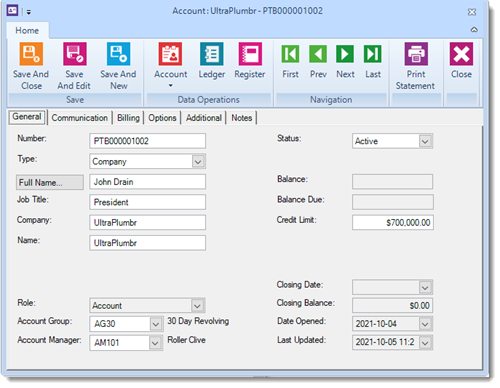This screenshot has width=500, height=388.
Task: Click the 'Account Manager:' label
Action: click(x=49, y=340)
